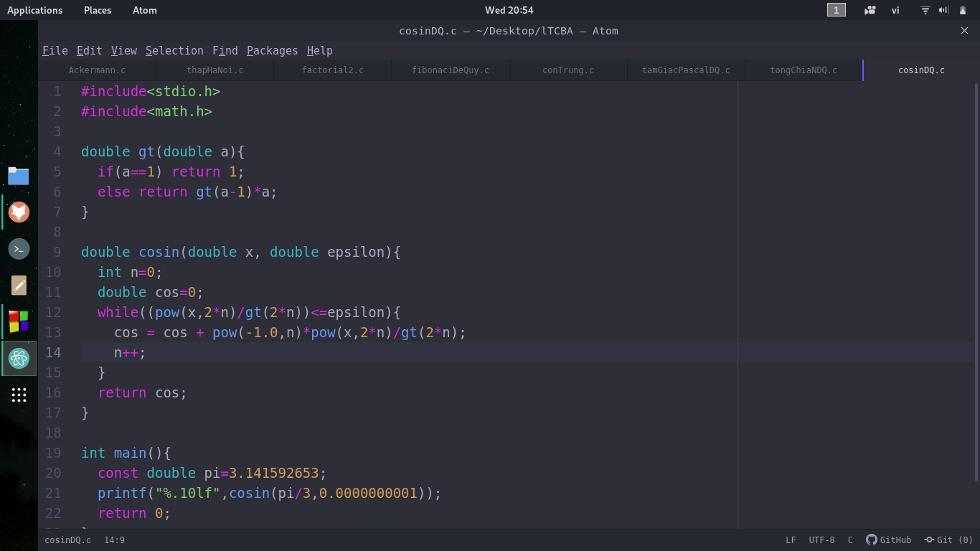980x551 pixels.
Task: Click the UTF-8 encoding selector
Action: (x=821, y=540)
